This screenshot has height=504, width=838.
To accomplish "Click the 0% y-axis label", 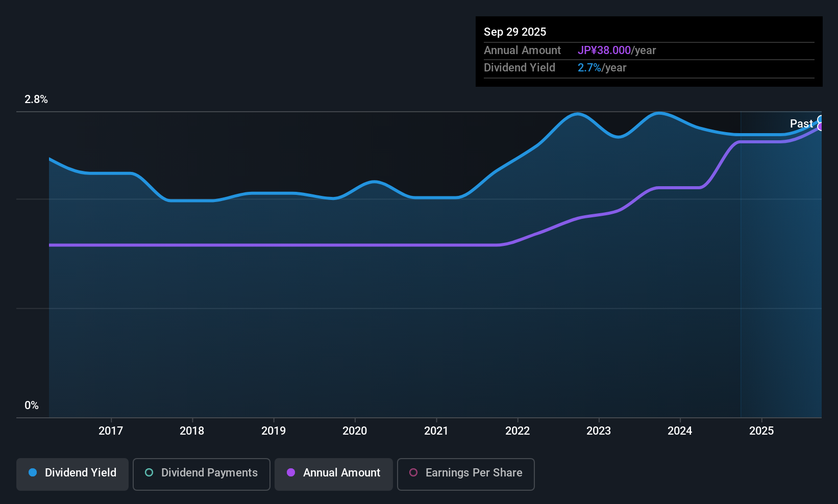I will coord(32,406).
